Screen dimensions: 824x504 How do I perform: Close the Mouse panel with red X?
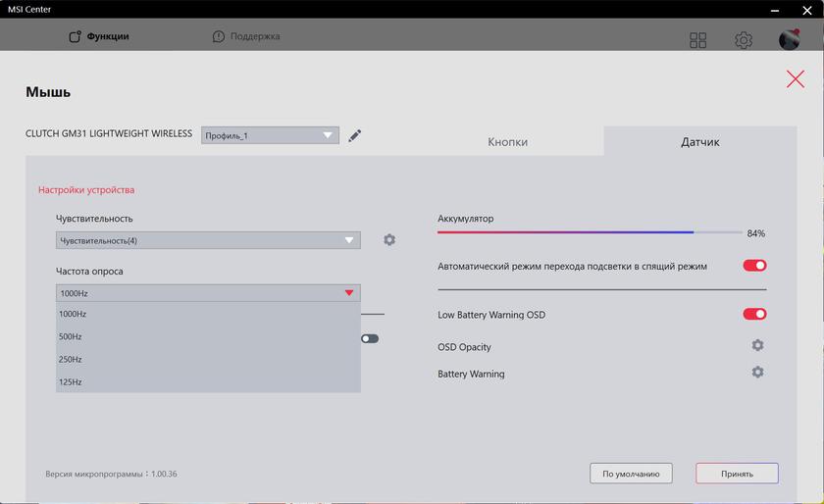click(795, 79)
